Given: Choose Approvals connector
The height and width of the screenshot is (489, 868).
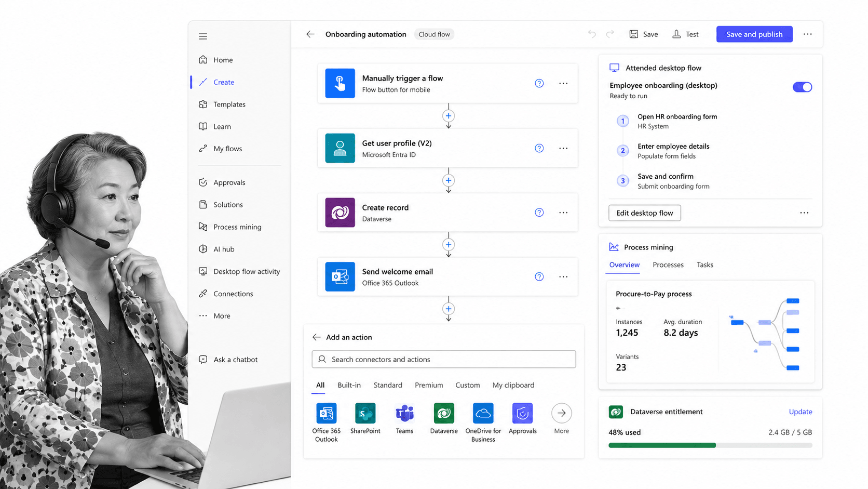Looking at the screenshot, I should tap(522, 419).
